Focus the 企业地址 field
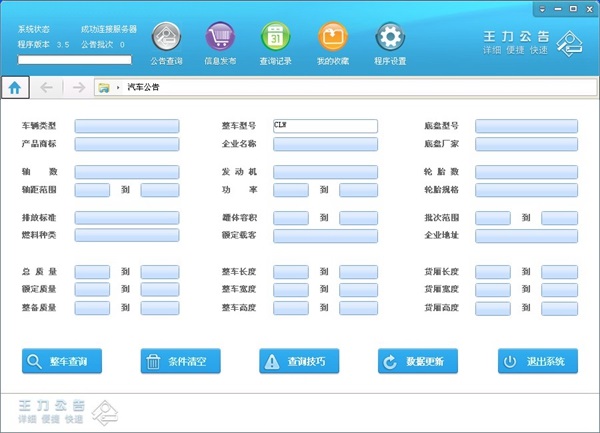The image size is (600, 433). (527, 236)
